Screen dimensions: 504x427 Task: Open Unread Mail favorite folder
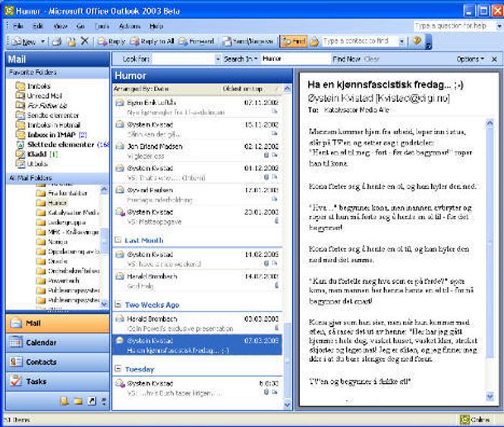tap(39, 96)
